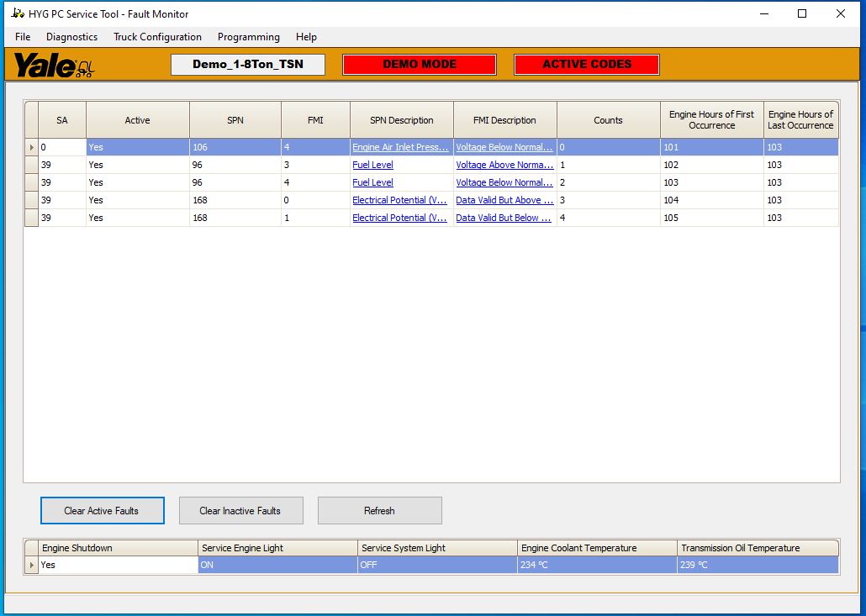Click the Engine Hours of First Occurrence header
Screen dimensions: 866x616
pyautogui.click(x=712, y=119)
